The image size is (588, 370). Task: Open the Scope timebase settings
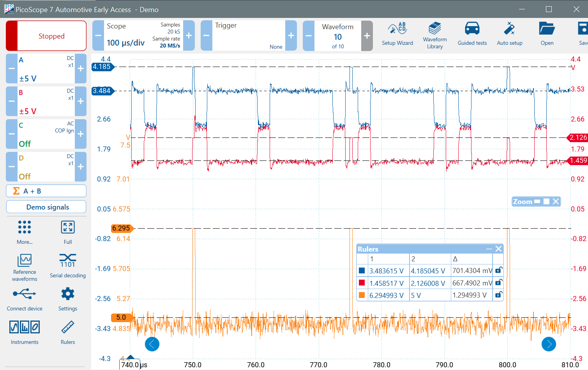point(143,35)
